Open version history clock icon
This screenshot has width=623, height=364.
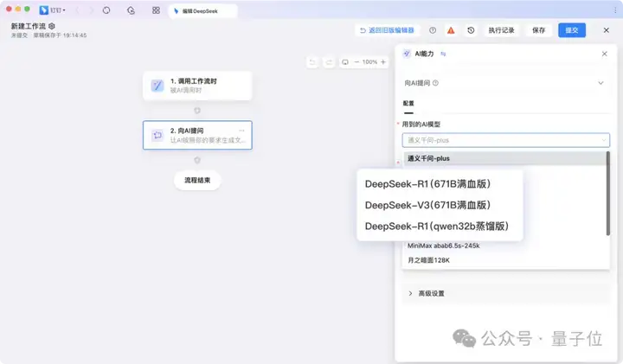click(x=471, y=30)
